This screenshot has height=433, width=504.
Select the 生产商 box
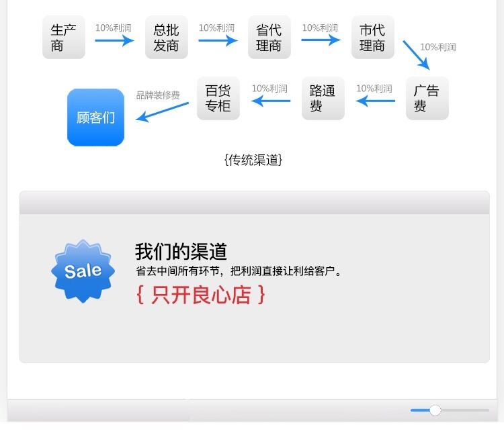(64, 38)
